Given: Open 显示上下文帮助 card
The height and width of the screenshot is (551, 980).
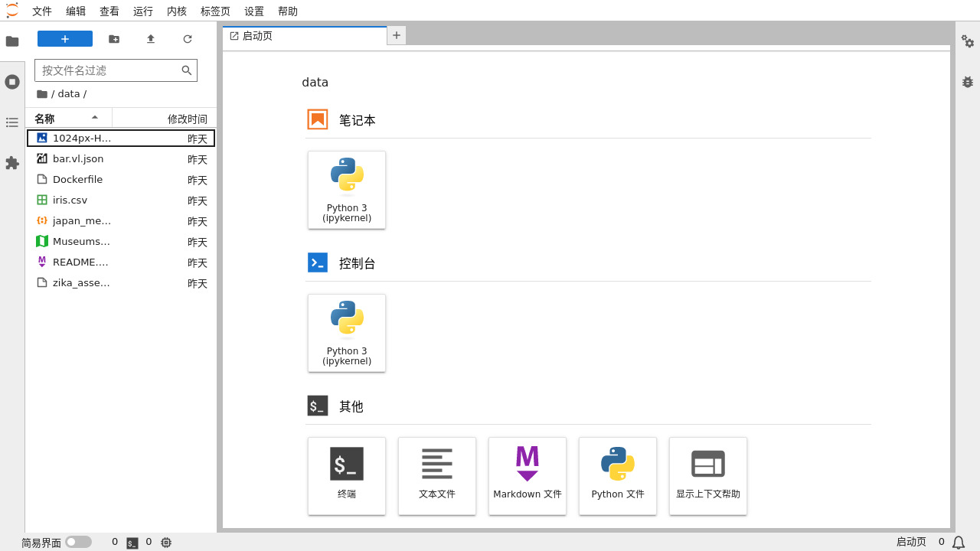Looking at the screenshot, I should pyautogui.click(x=708, y=476).
